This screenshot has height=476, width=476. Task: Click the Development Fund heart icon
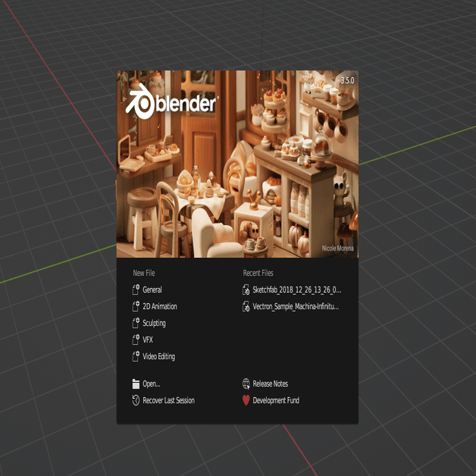[246, 400]
